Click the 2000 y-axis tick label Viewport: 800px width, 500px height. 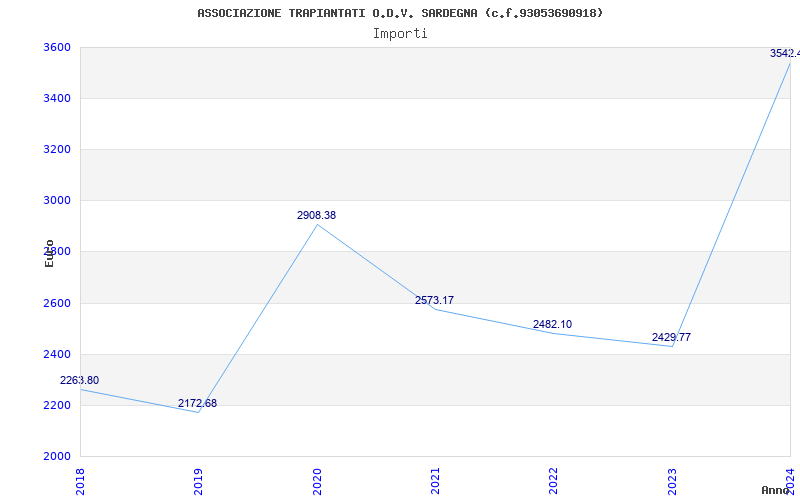pos(57,456)
